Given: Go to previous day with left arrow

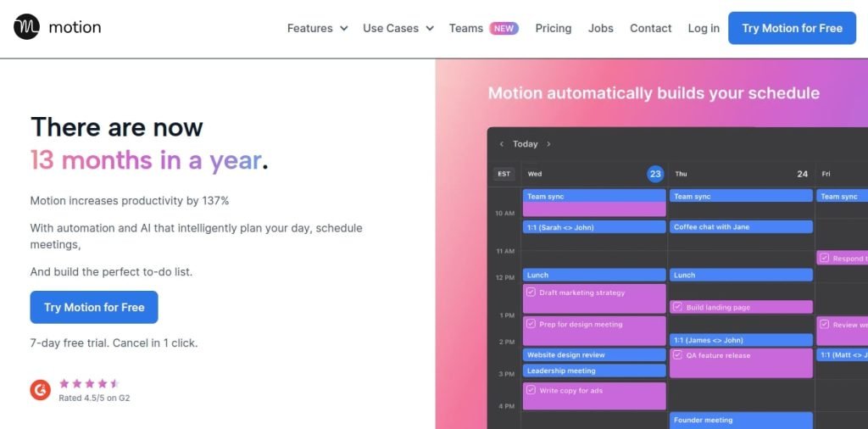Looking at the screenshot, I should (502, 144).
